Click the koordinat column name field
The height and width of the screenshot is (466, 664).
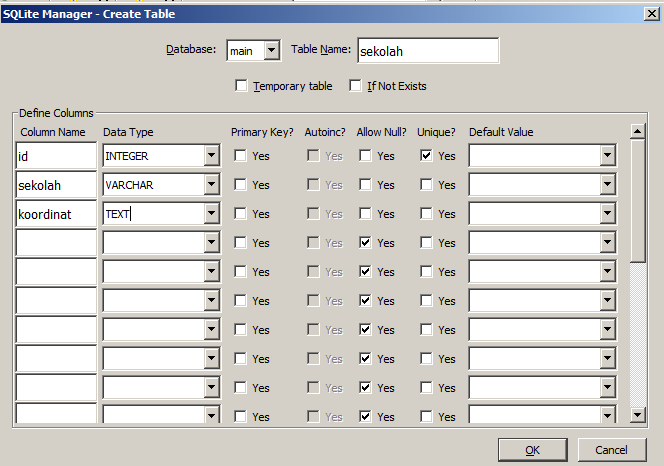tap(56, 214)
